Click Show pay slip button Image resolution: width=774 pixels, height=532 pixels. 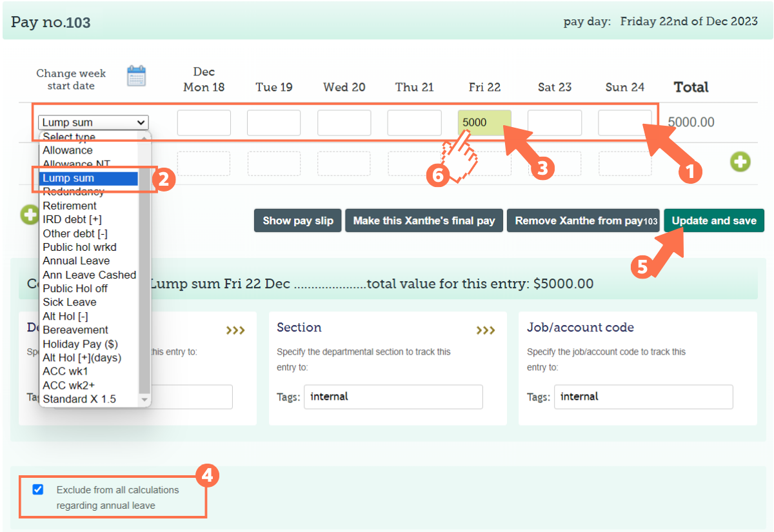(298, 221)
